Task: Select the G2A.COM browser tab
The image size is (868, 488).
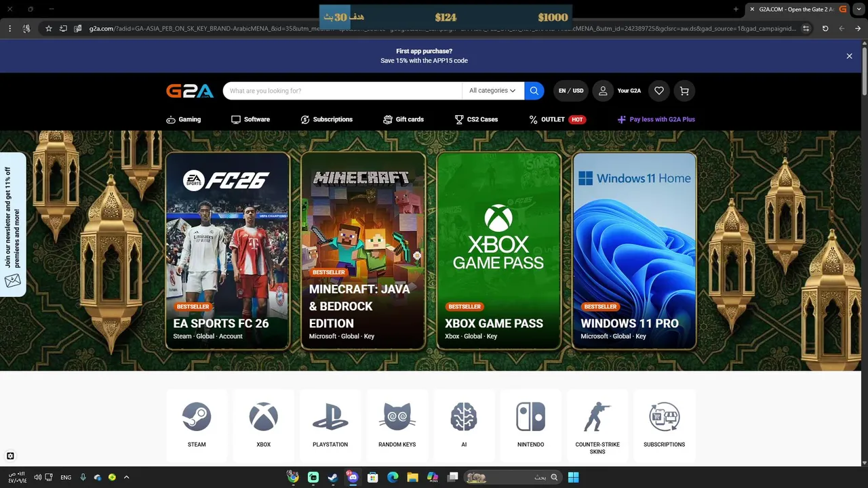Action: click(795, 9)
